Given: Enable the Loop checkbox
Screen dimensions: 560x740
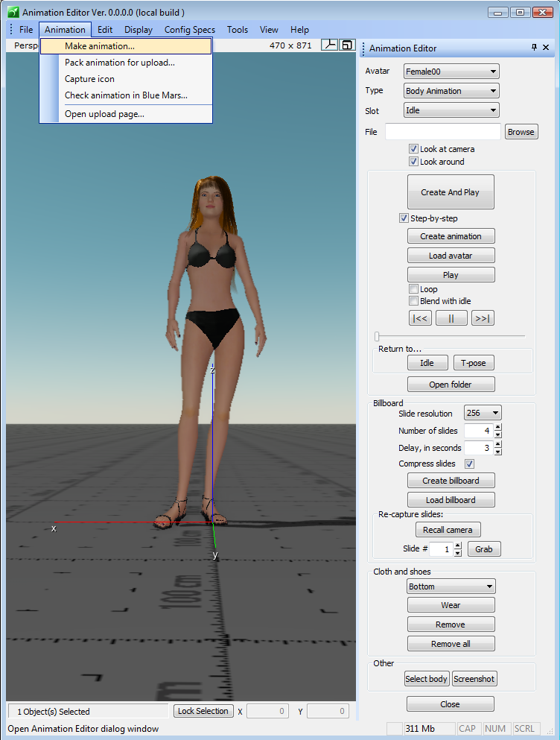Looking at the screenshot, I should tap(413, 289).
